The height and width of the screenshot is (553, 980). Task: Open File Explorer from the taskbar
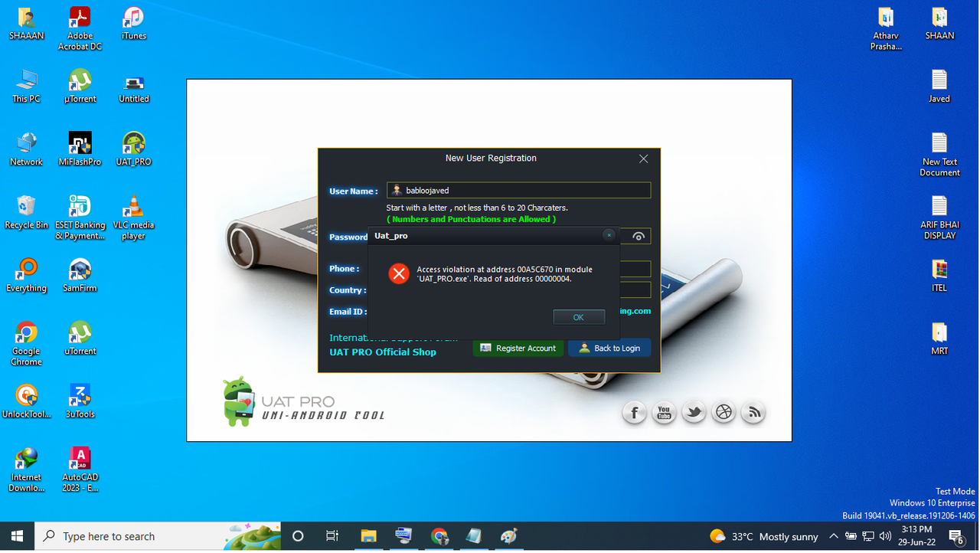(368, 536)
